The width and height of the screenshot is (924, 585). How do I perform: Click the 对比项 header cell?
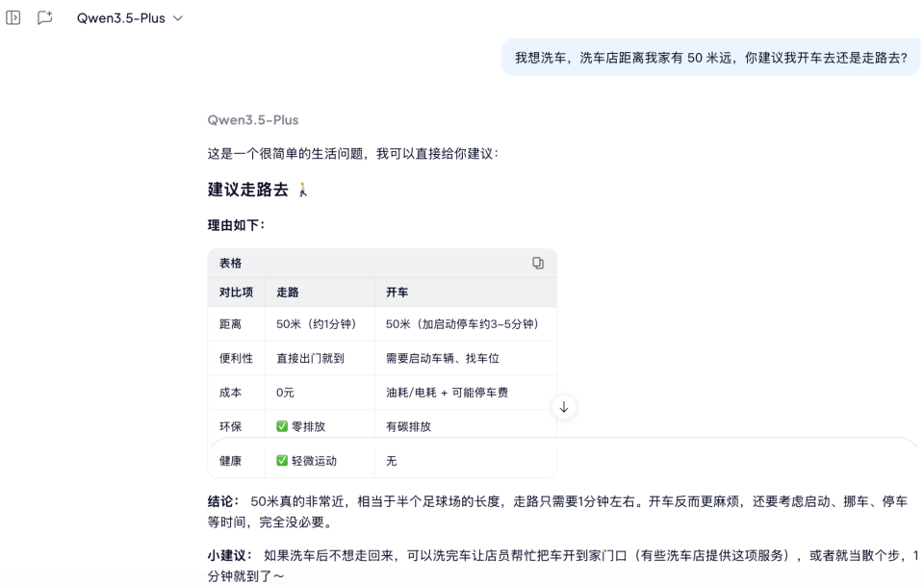pyautogui.click(x=236, y=291)
